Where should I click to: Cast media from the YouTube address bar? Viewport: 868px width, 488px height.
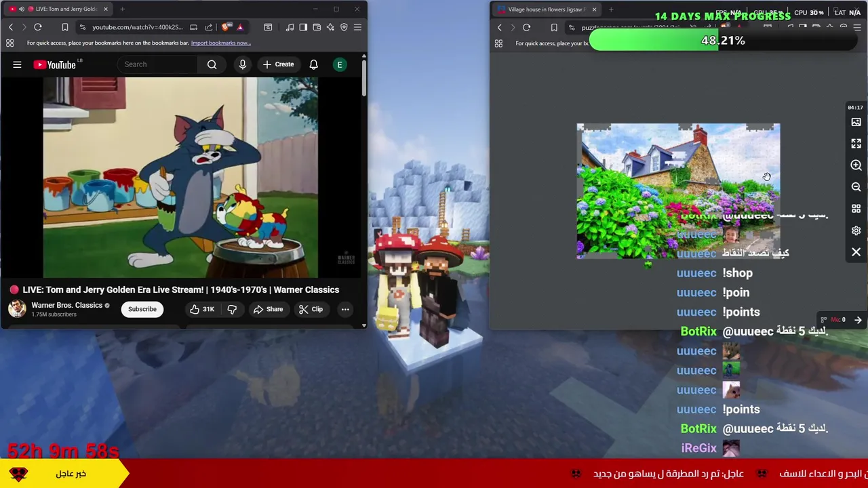(193, 27)
